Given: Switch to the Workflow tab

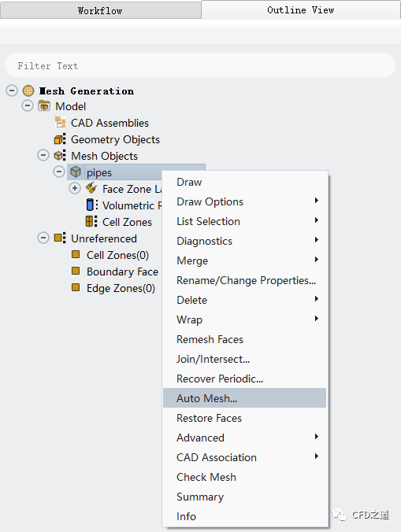Looking at the screenshot, I should [x=101, y=10].
